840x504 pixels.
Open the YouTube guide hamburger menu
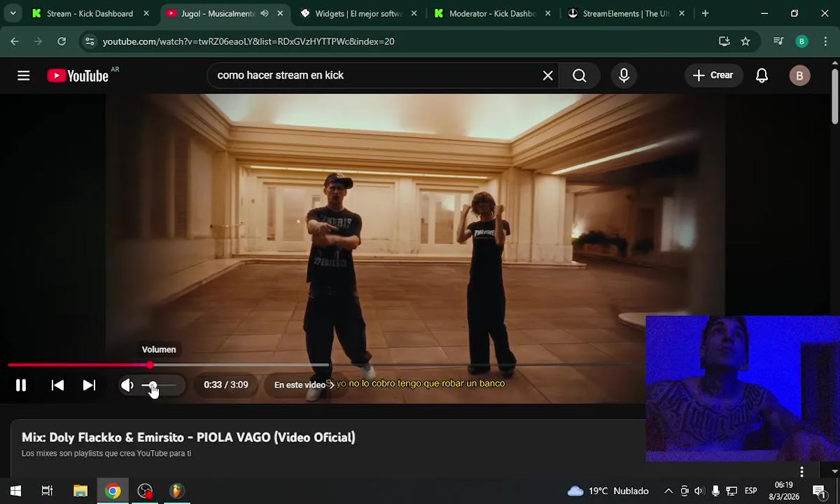(24, 76)
